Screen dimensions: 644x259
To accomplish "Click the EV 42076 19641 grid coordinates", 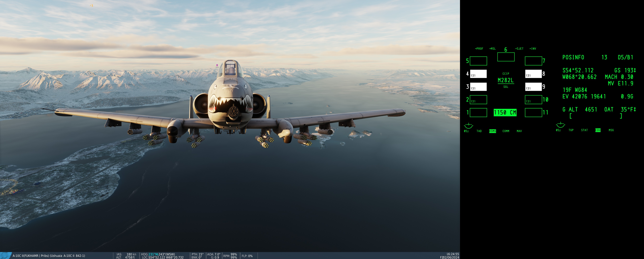I will 584,96.
